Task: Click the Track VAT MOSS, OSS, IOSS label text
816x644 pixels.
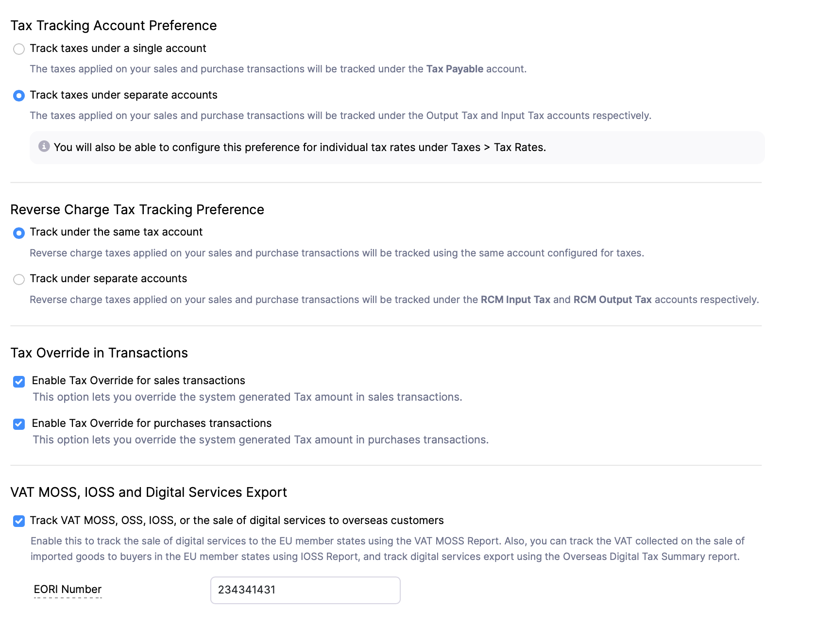Action: click(237, 521)
